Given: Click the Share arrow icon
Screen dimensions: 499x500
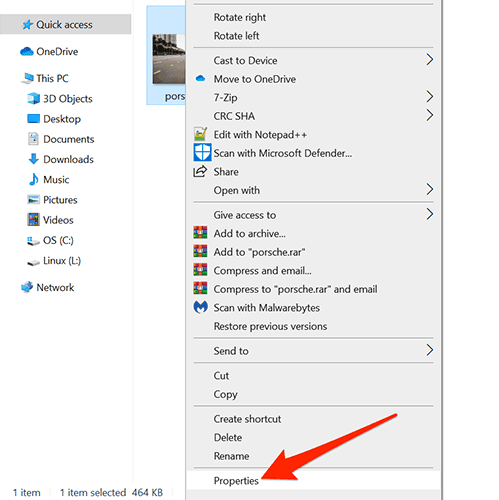Looking at the screenshot, I should coord(200,171).
